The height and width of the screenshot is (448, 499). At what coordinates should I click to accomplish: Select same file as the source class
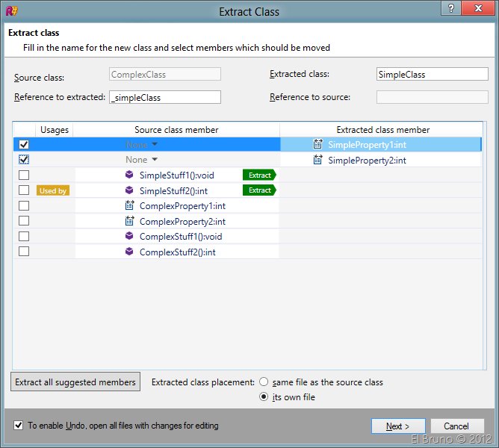[x=264, y=382]
